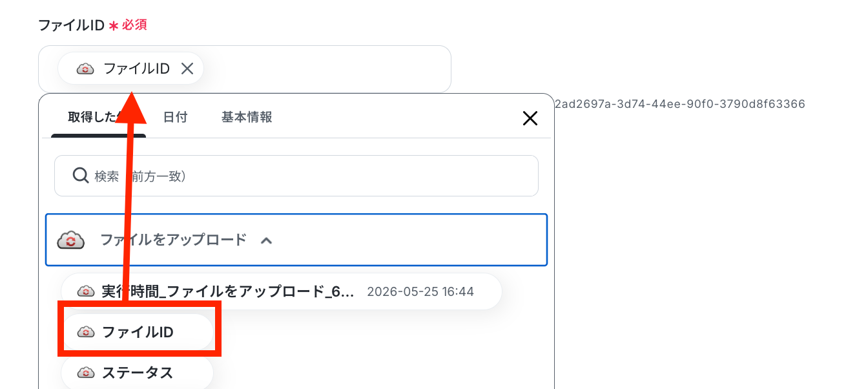Switch to the 日付 tab
The image size is (868, 389).
[x=175, y=117]
